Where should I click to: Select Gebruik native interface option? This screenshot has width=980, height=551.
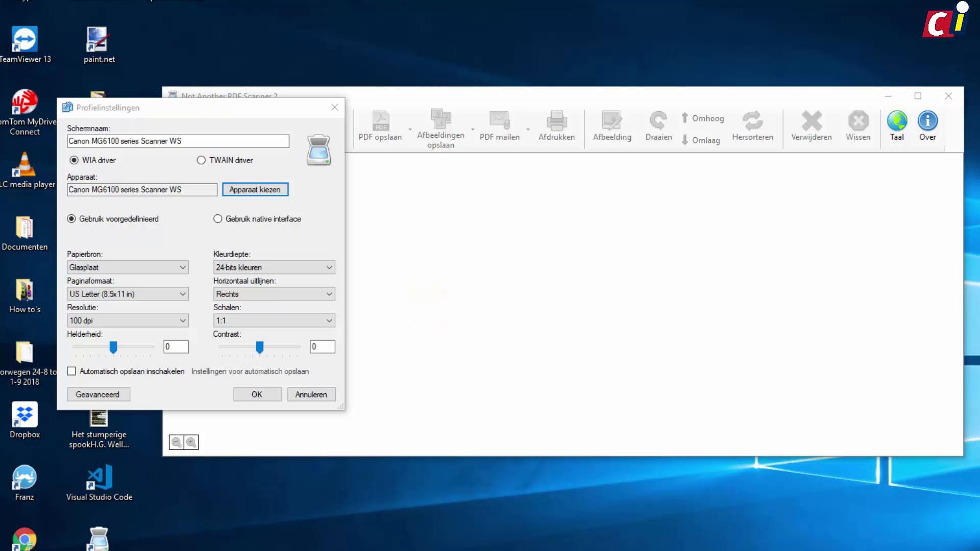click(218, 219)
